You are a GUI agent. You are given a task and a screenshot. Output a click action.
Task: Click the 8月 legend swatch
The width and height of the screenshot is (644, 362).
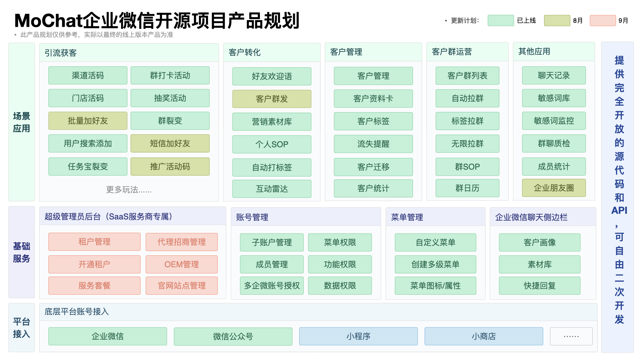pos(557,20)
